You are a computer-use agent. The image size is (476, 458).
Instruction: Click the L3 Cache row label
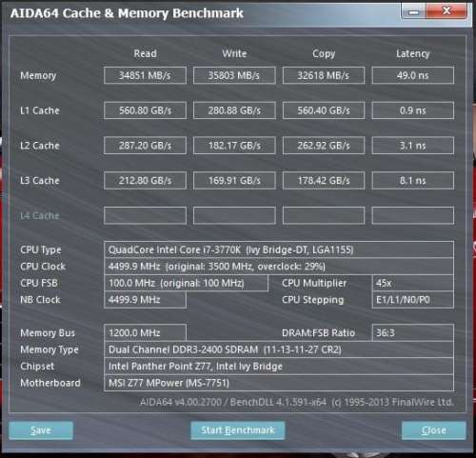click(x=40, y=181)
